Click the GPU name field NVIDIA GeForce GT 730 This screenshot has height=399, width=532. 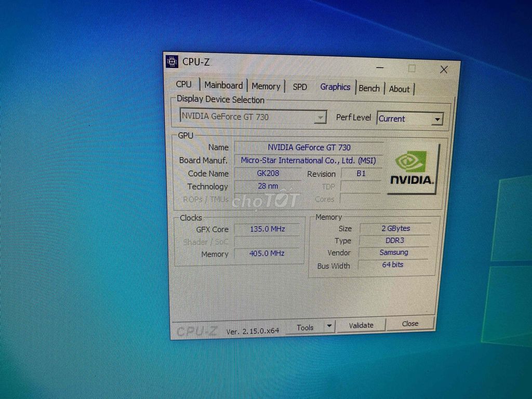click(309, 147)
